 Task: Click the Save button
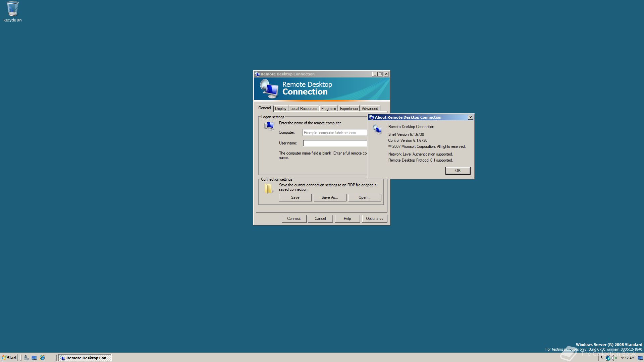pos(295,197)
